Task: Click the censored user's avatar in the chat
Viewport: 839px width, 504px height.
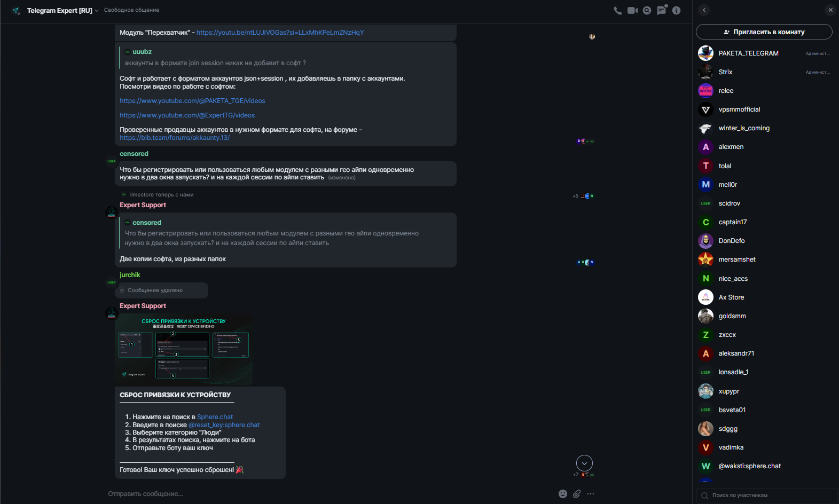Action: (112, 161)
